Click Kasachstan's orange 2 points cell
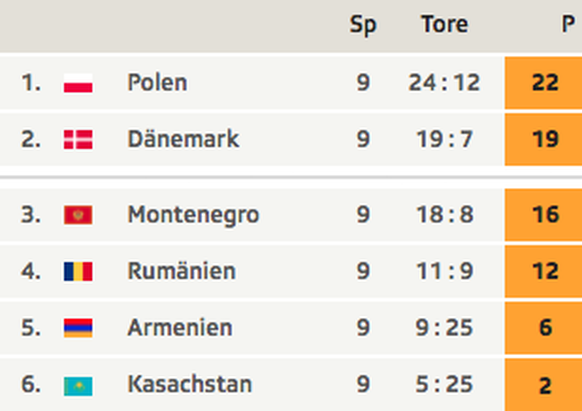 [543, 385]
